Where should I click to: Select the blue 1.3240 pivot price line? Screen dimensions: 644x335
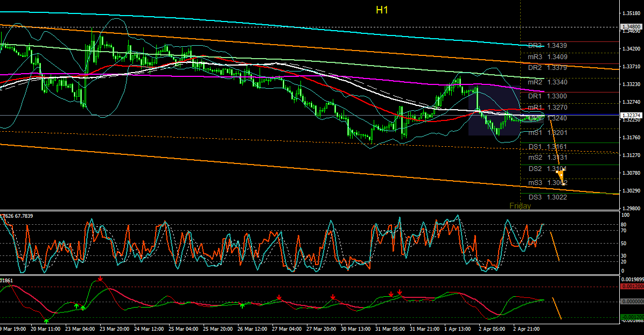point(592,115)
